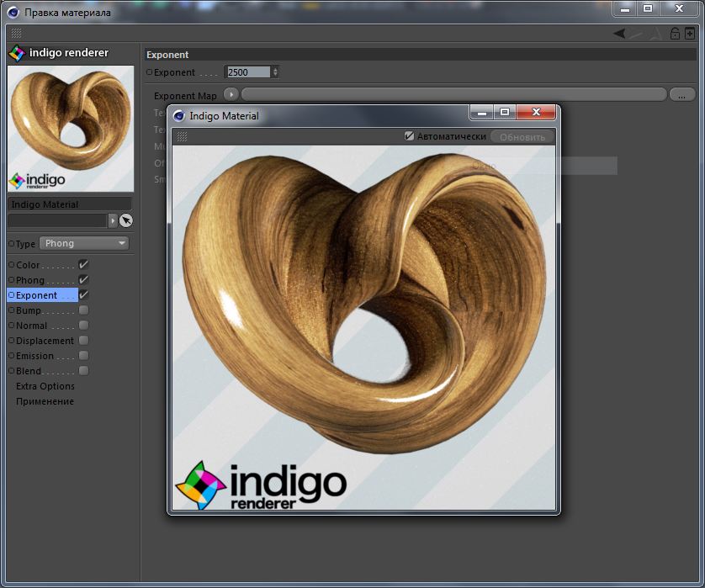This screenshot has height=588, width=705.
Task: Click the Exponent section header
Action: 421,55
